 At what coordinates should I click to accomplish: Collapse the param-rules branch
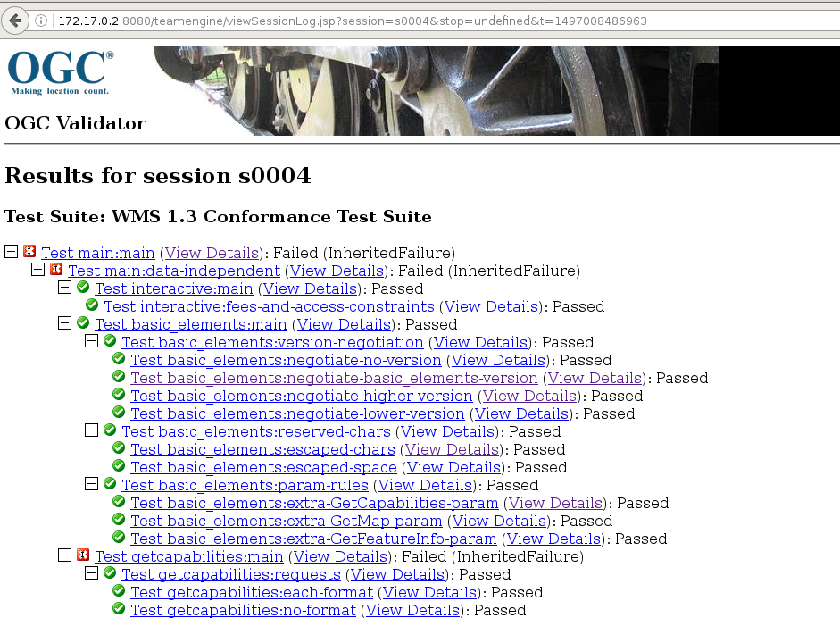click(92, 483)
